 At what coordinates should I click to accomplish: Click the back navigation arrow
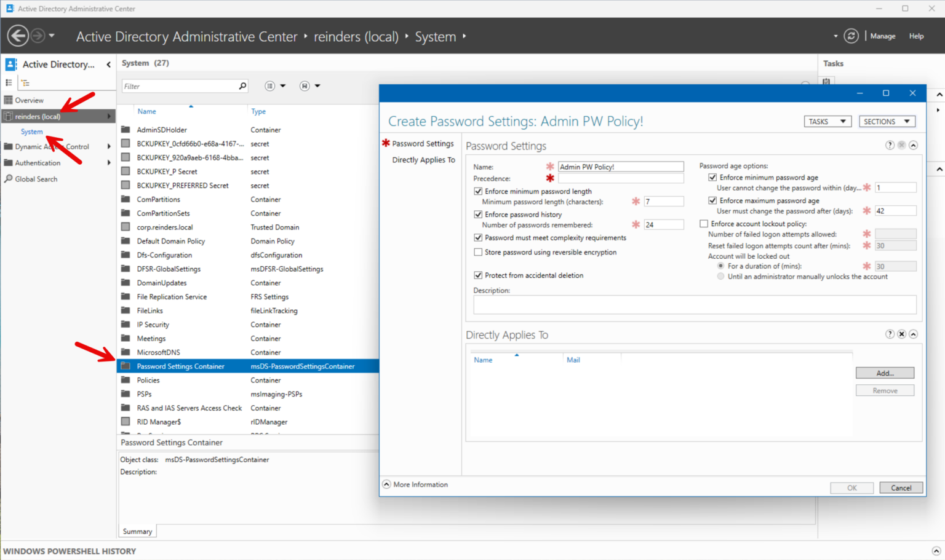coord(18,36)
